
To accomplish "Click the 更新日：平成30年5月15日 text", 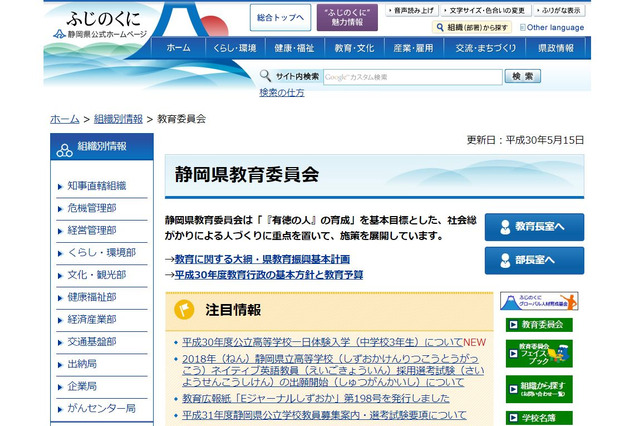I will coord(525,140).
